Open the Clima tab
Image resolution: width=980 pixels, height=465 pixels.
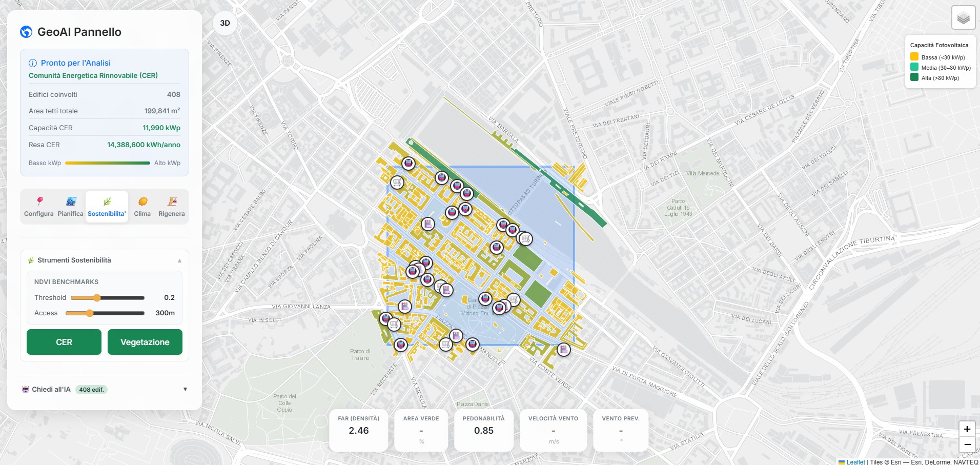point(142,207)
